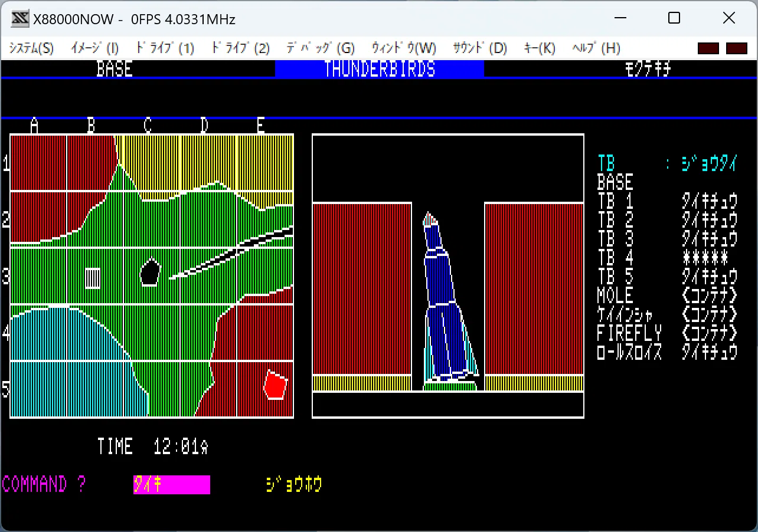This screenshot has height=532, width=758.
Task: Open the ウィンドウ(W) menu
Action: (404, 48)
